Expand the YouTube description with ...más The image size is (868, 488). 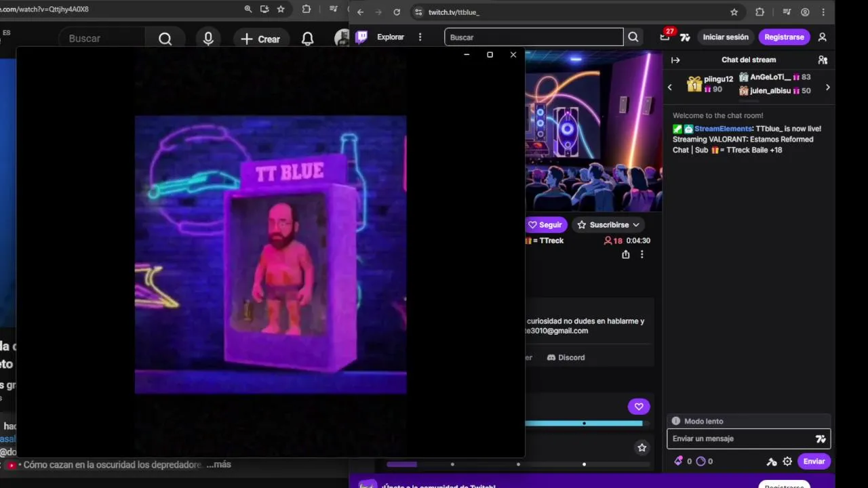[218, 464]
